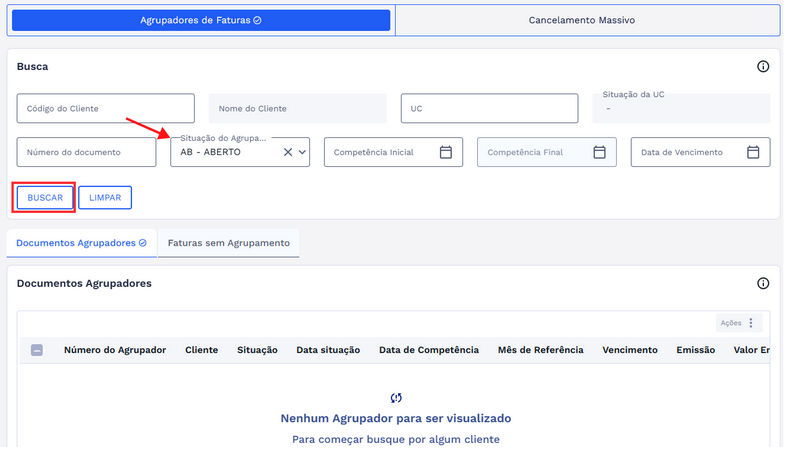Click the refresh icon above Nenhum Agrupador message

pos(396,398)
